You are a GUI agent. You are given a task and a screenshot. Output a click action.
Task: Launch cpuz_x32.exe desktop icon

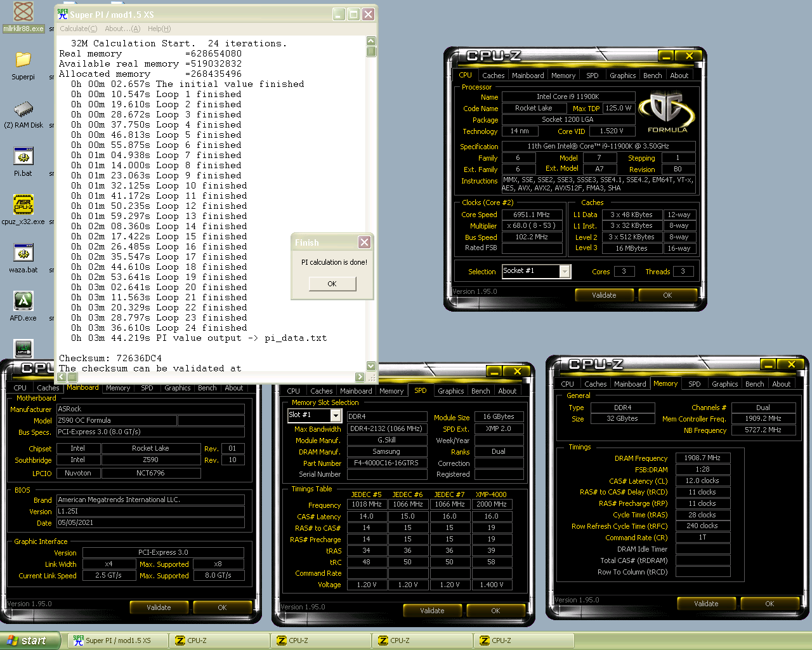tap(23, 211)
